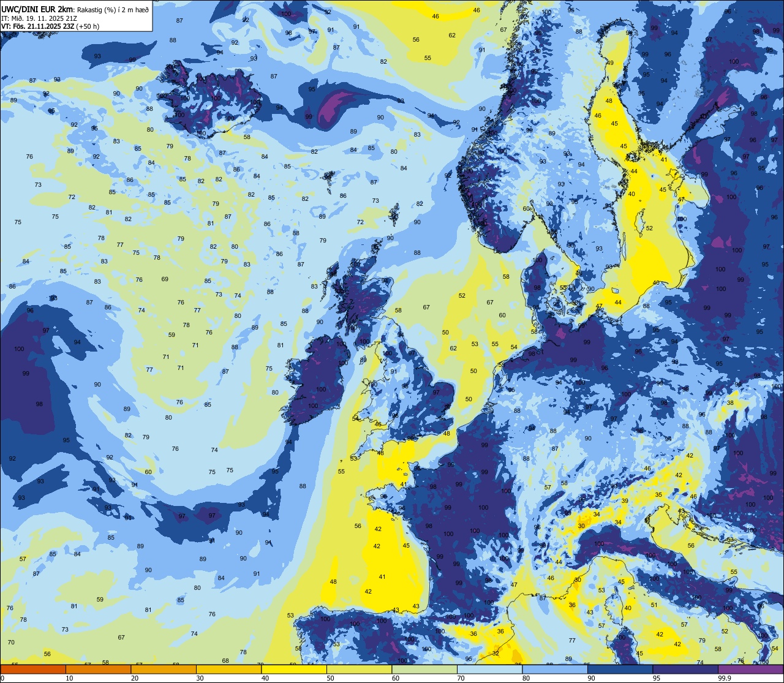Click the humidity value "49" over northern Sweden
Image resolution: width=784 pixels, height=683 pixels.
610,63
